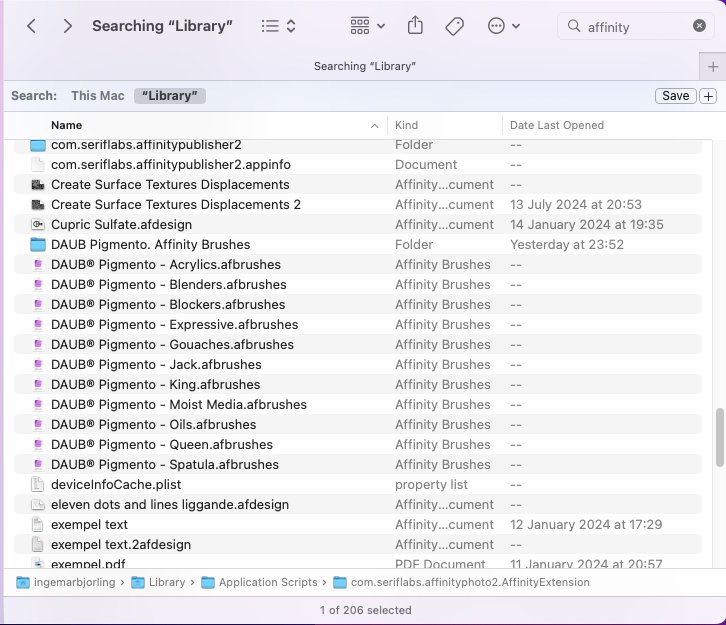This screenshot has width=726, height=625.
Task: Expand the Group By dropdown arrow
Action: click(x=381, y=26)
